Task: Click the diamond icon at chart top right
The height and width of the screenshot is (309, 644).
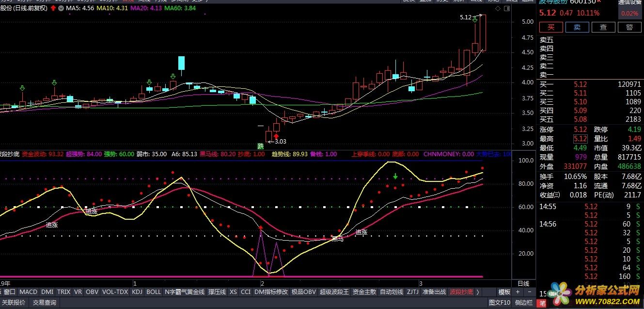Action: 498,9
